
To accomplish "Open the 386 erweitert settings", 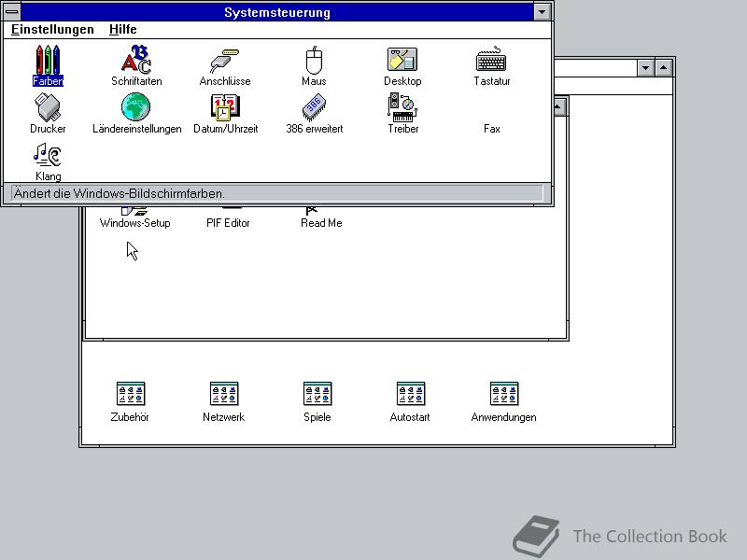I will pyautogui.click(x=314, y=109).
